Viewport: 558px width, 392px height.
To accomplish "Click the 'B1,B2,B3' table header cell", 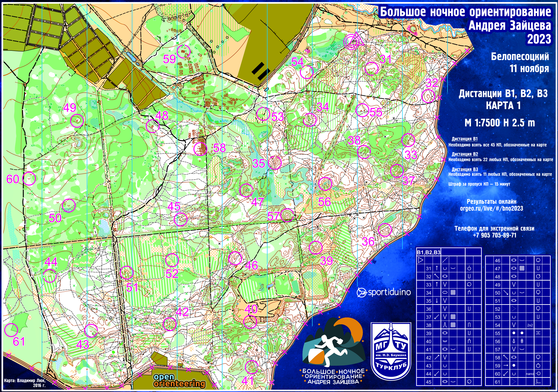I will (428, 252).
